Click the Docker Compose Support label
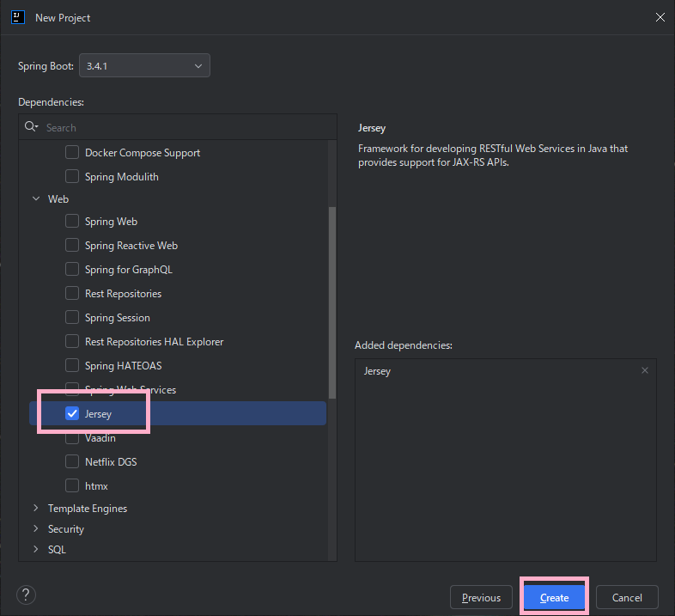 point(143,153)
